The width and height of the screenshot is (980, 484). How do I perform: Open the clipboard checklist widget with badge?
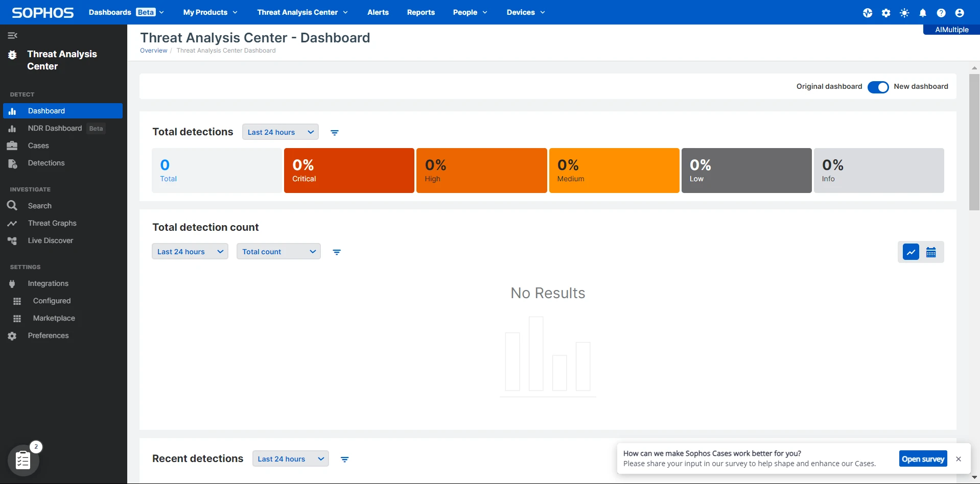pyautogui.click(x=24, y=460)
